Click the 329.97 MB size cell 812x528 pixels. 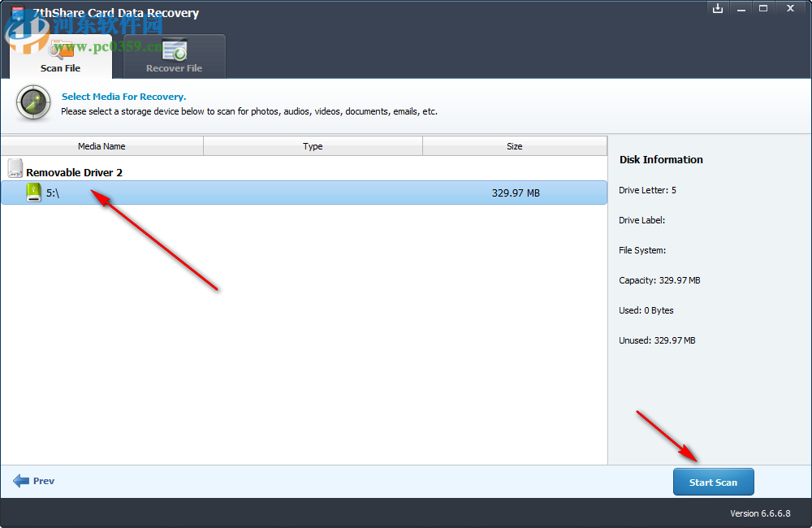pyautogui.click(x=516, y=193)
